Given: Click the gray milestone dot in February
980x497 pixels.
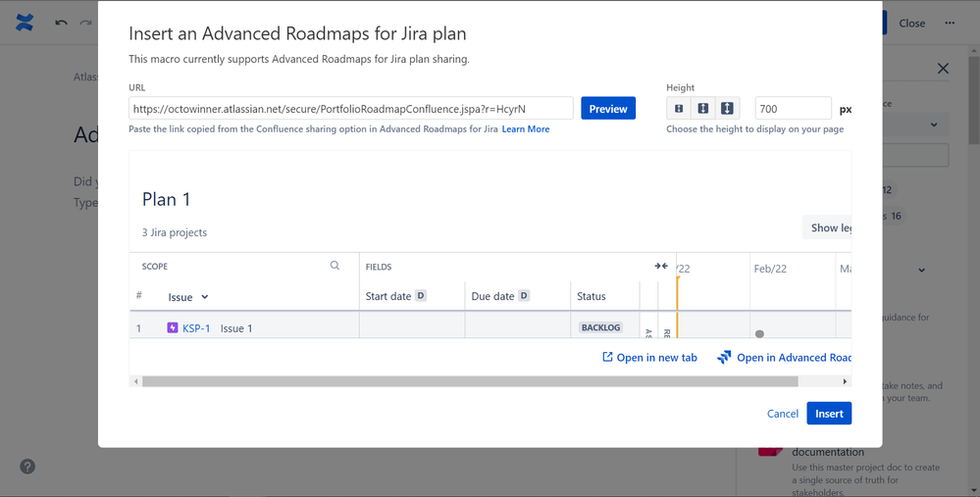Looking at the screenshot, I should (759, 334).
